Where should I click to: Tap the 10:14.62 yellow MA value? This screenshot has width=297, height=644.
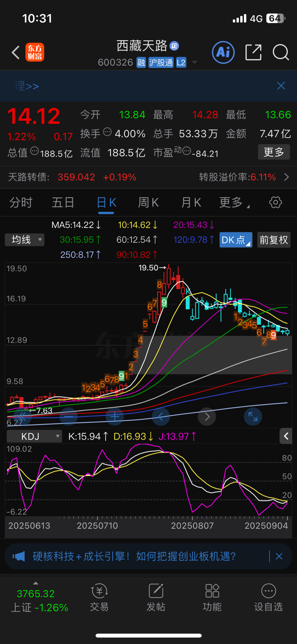pyautogui.click(x=138, y=225)
